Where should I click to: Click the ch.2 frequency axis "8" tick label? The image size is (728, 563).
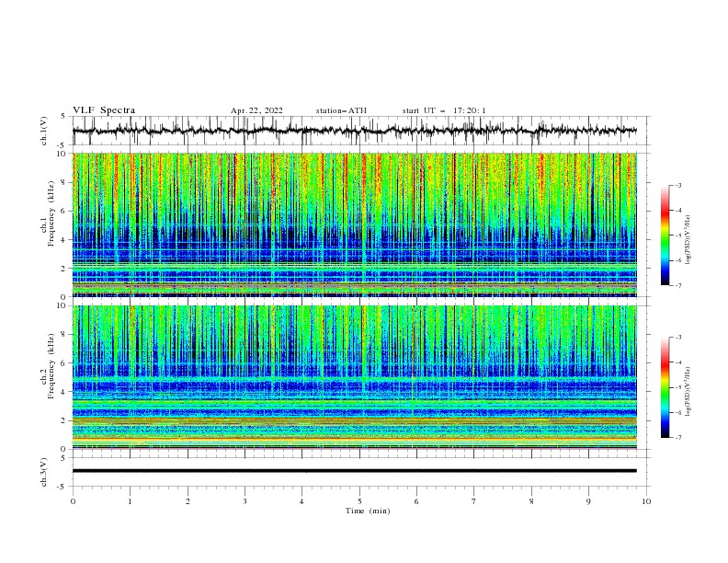pos(64,335)
